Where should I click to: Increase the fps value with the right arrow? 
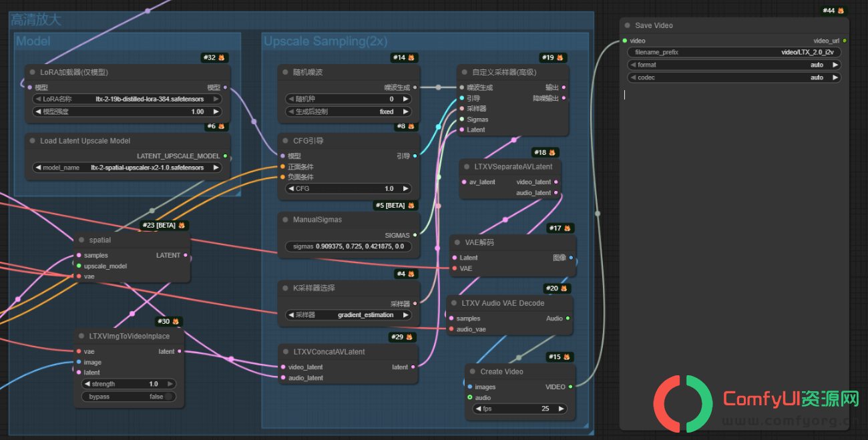561,409
